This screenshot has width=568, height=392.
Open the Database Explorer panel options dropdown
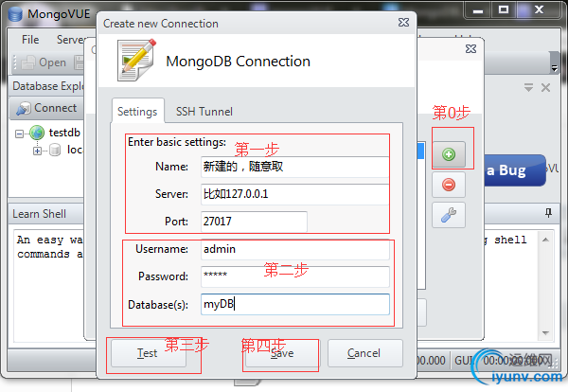click(529, 88)
